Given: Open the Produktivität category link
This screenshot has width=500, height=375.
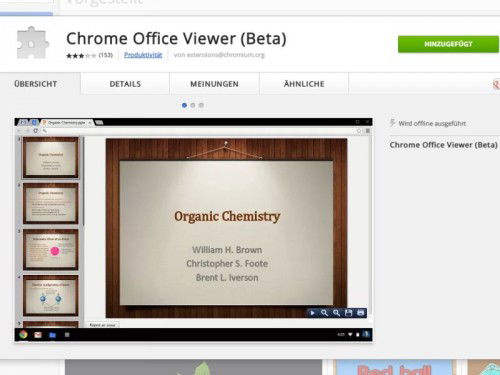Looking at the screenshot, I should (143, 55).
